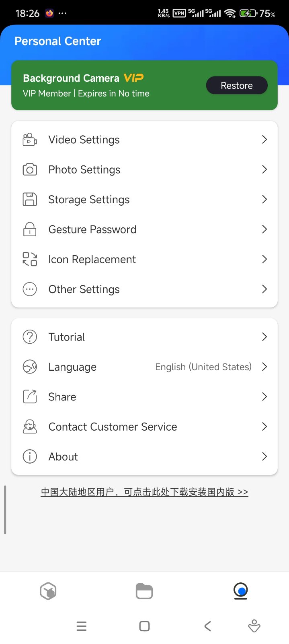Expand Video Settings with its chevron
Screen dimensions: 289x644
click(264, 140)
